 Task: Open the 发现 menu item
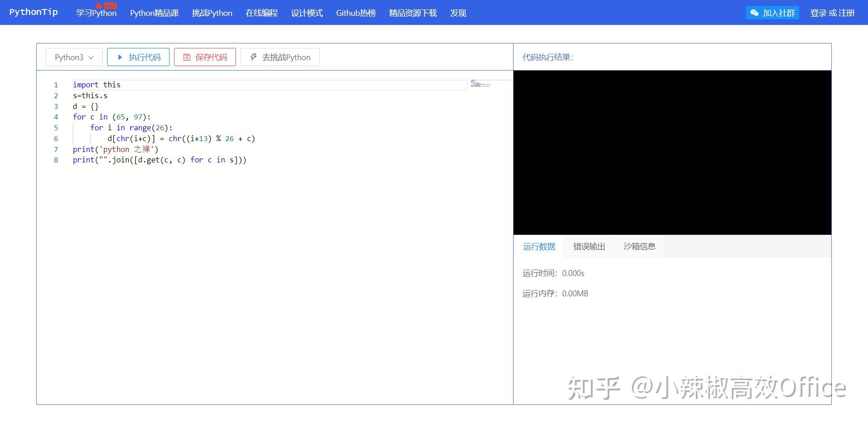458,13
